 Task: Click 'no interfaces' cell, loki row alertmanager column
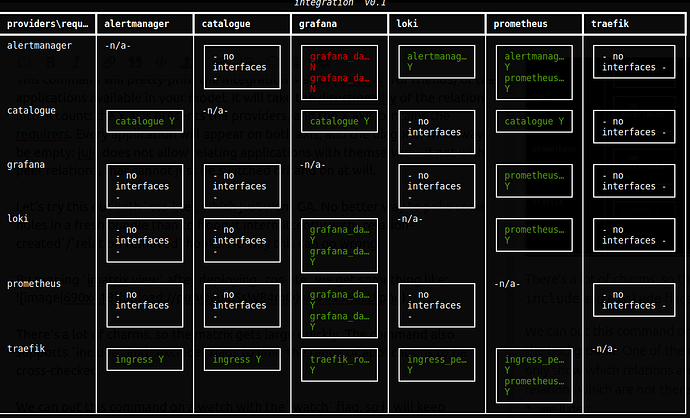click(145, 240)
